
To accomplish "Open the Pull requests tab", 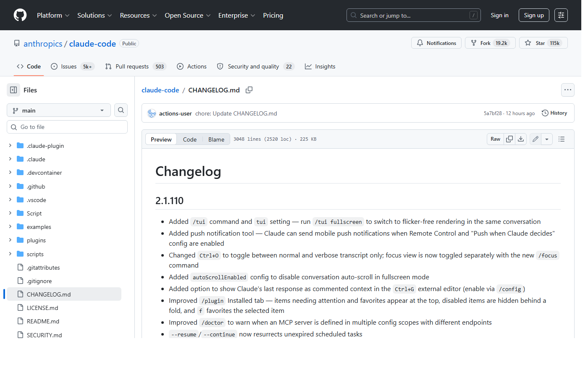I will 136,66.
